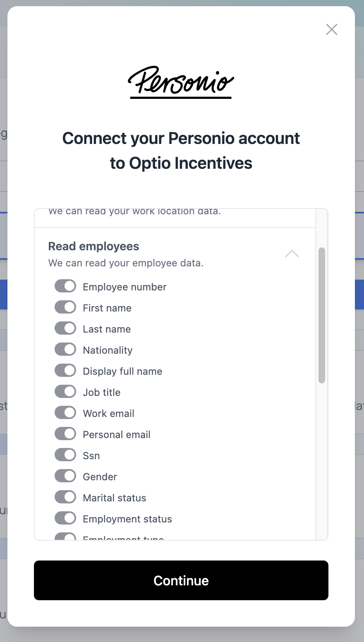Click the Personio logo
This screenshot has width=364, height=642.
181,82
